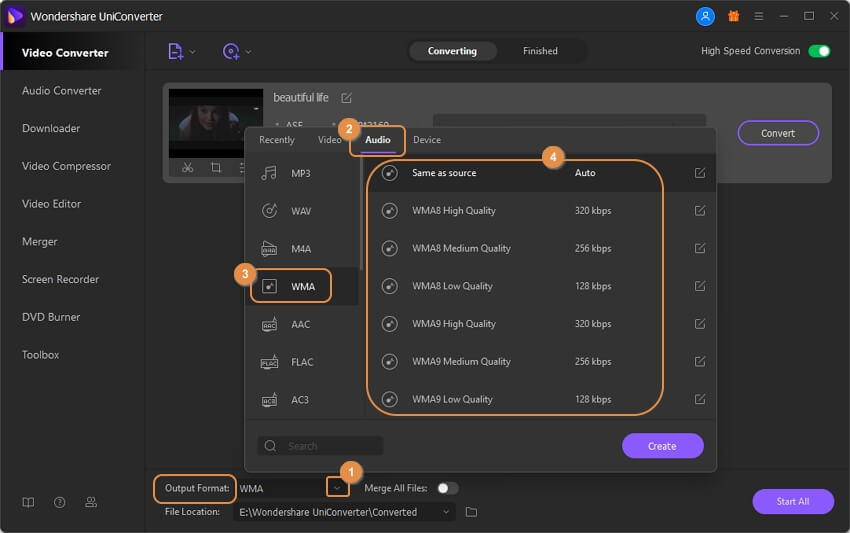The image size is (850, 533).
Task: Select the AC3 format
Action: [x=301, y=400]
